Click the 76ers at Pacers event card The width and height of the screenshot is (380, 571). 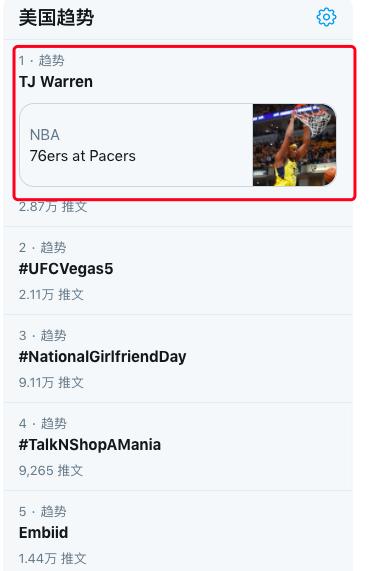coord(178,145)
